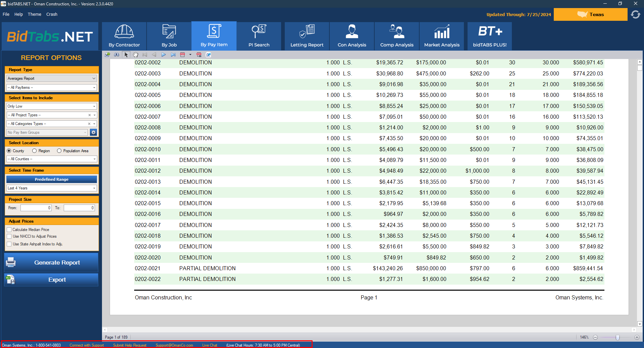Open the Comp Analysis section
The width and height of the screenshot is (644, 348).
pyautogui.click(x=397, y=36)
